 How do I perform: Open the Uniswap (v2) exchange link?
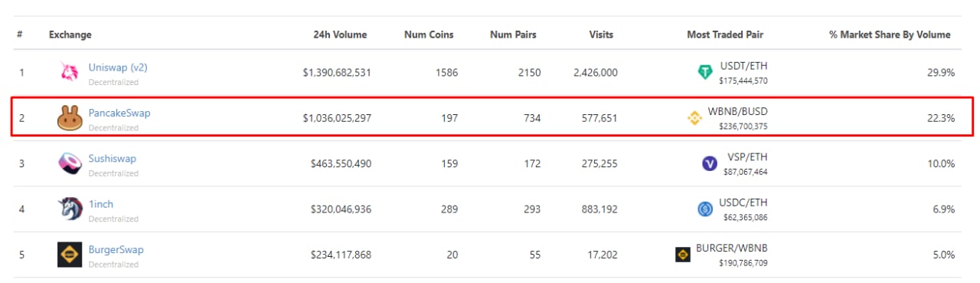point(118,67)
